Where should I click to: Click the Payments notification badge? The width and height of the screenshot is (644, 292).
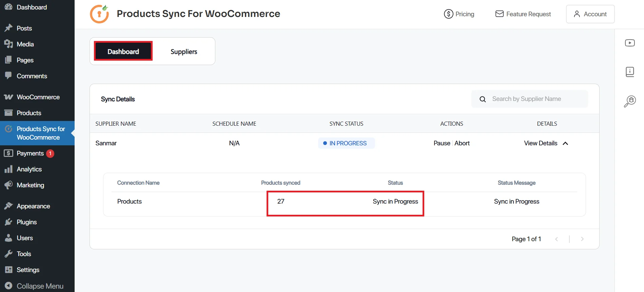click(50, 153)
